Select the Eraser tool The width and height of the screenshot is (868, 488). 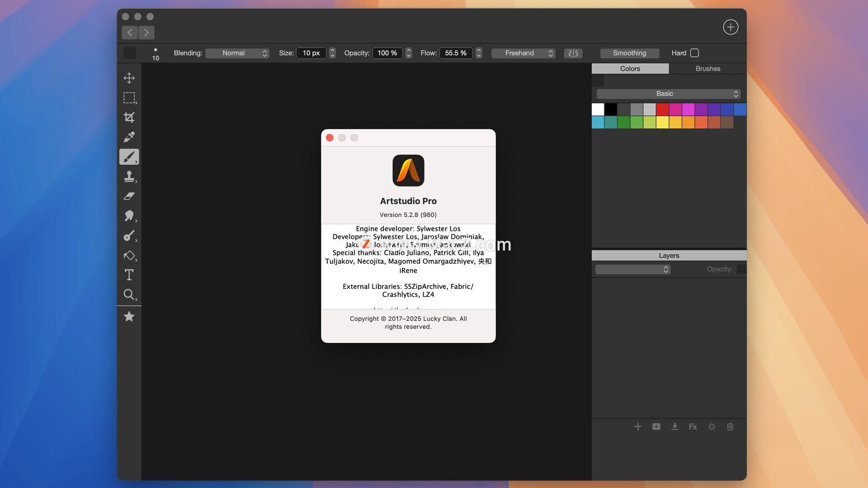click(x=129, y=196)
